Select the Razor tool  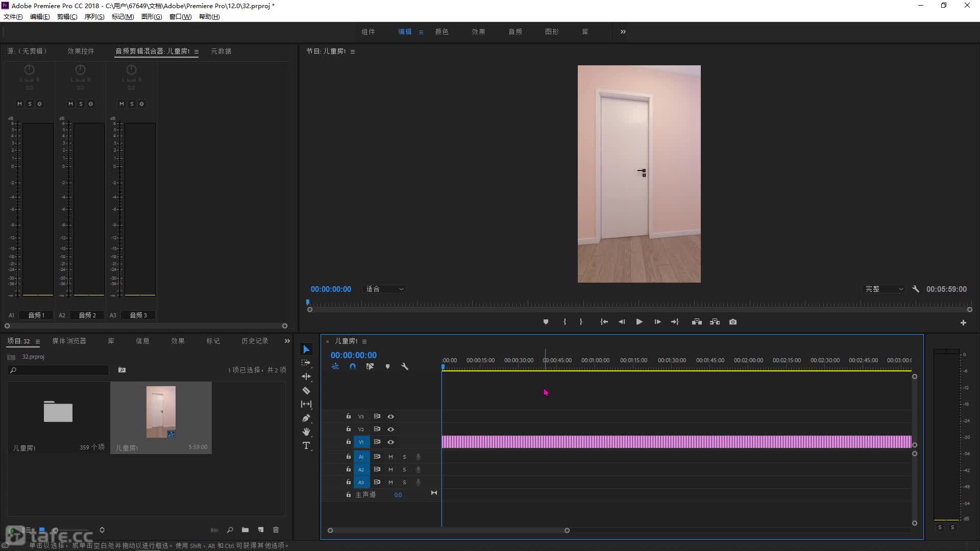pyautogui.click(x=306, y=390)
